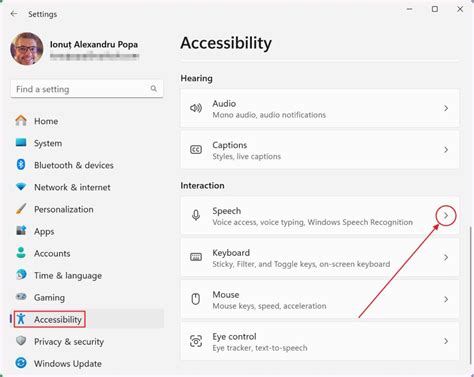The height and width of the screenshot is (377, 474).
Task: Click the Windows Update sync icon
Action: coord(21,363)
